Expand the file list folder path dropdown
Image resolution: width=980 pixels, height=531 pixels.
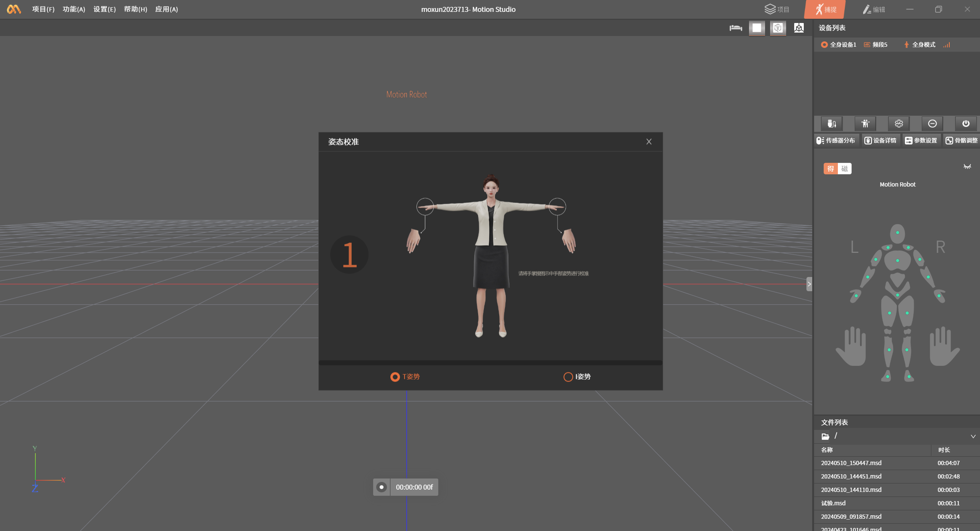point(973,436)
